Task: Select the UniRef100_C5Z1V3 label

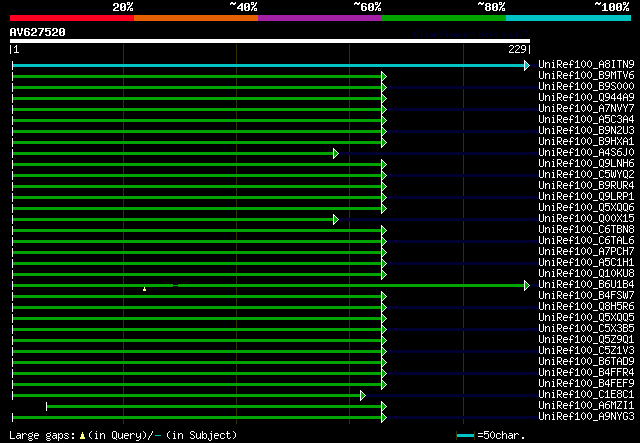Action: [x=586, y=351]
